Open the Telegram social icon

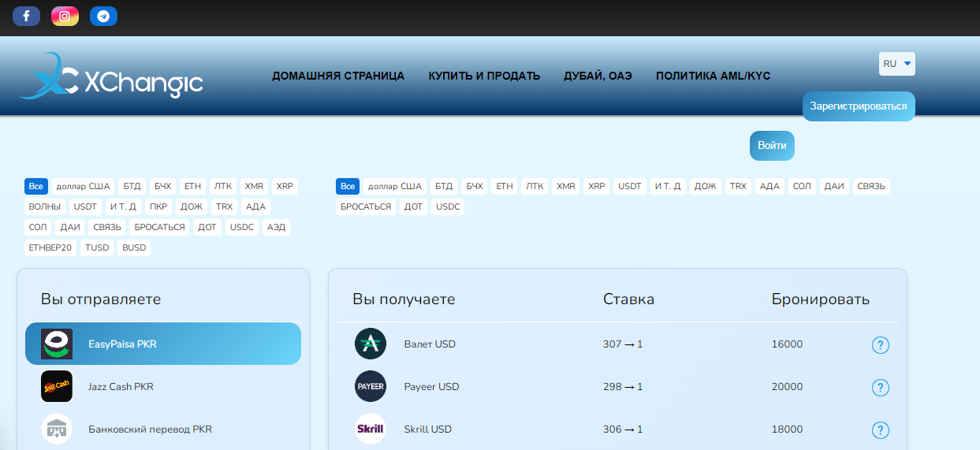coord(103,16)
